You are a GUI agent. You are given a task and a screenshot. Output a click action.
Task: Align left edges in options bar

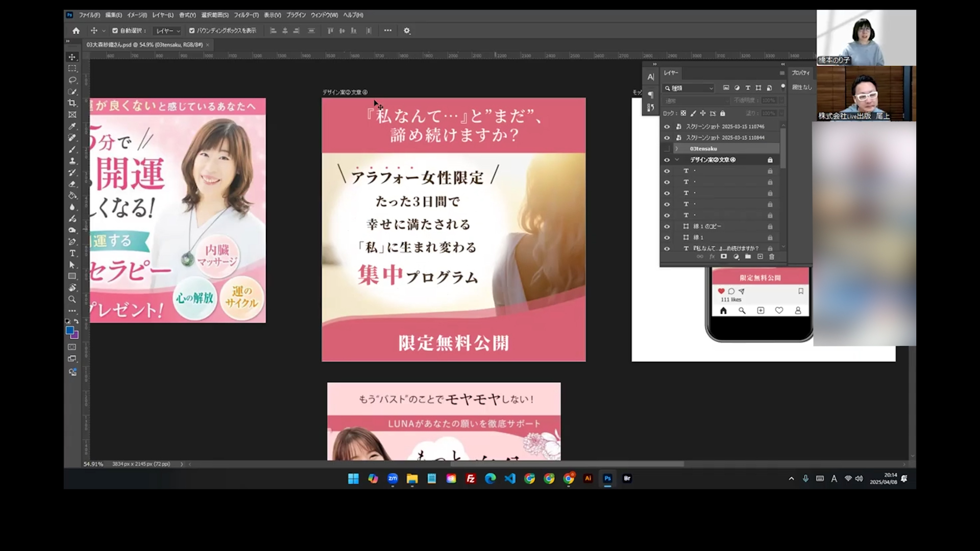coord(273,31)
